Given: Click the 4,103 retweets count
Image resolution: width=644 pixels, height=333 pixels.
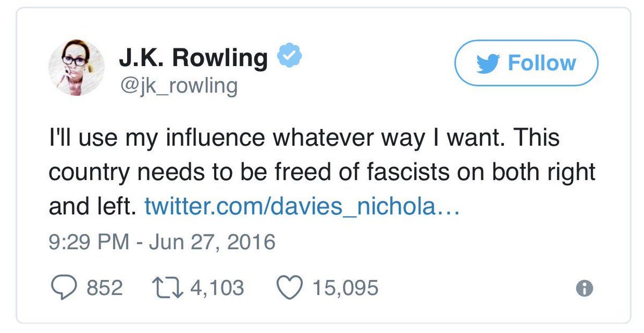Looking at the screenshot, I should [217, 288].
